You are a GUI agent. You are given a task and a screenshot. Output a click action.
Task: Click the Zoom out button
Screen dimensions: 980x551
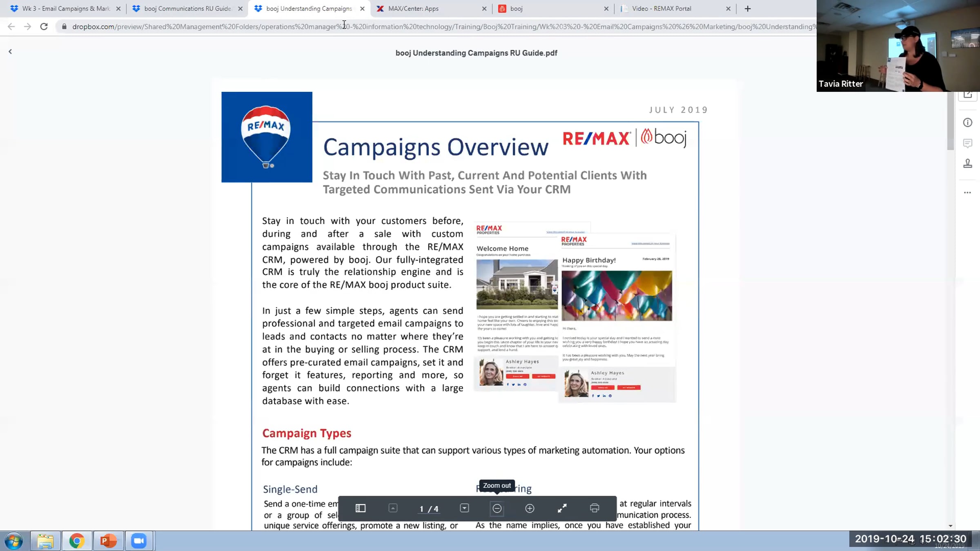coord(497,508)
